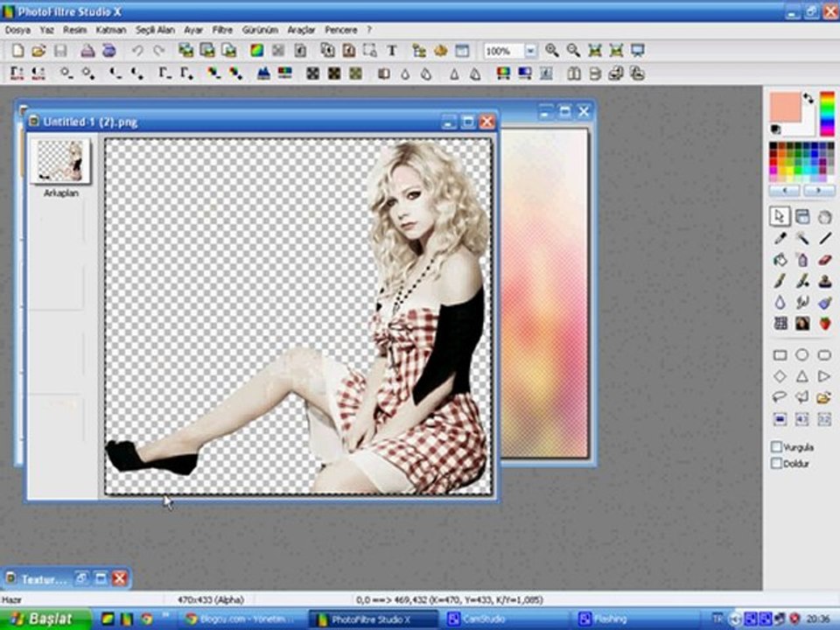Viewport: 840px width, 630px height.
Task: Select the Smudge finger tool
Action: click(802, 302)
